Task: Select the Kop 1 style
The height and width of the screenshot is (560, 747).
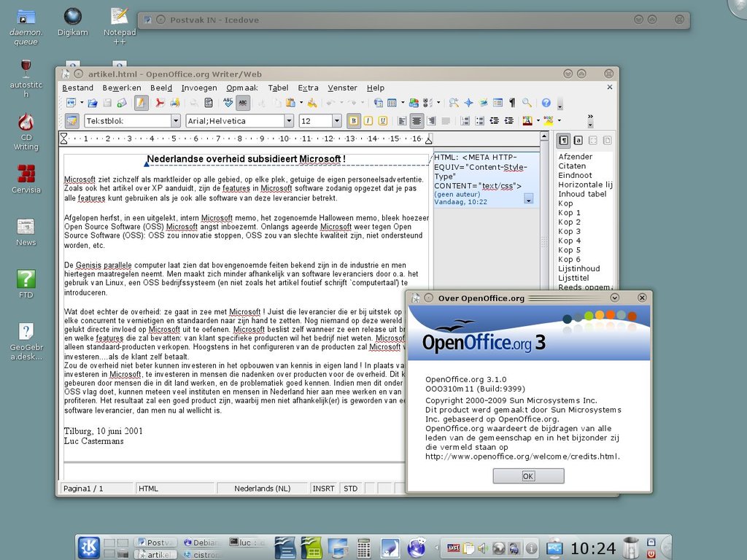Action: [569, 213]
